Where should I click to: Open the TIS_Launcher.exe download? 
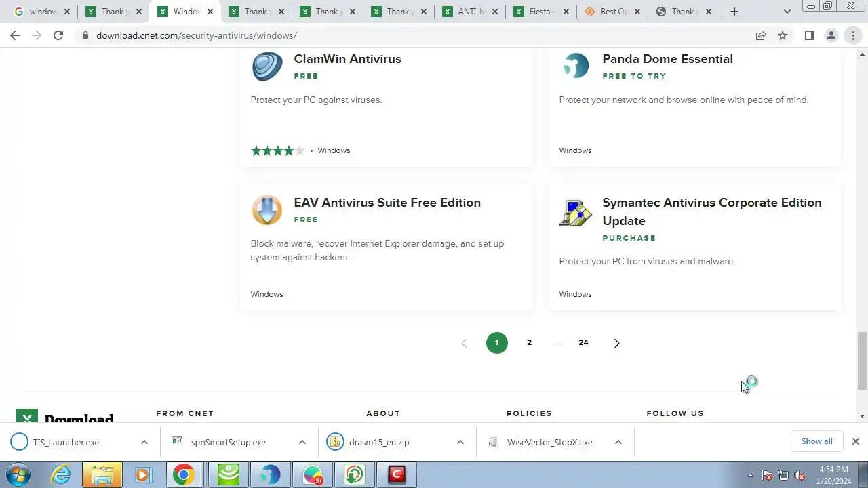[x=66, y=442]
